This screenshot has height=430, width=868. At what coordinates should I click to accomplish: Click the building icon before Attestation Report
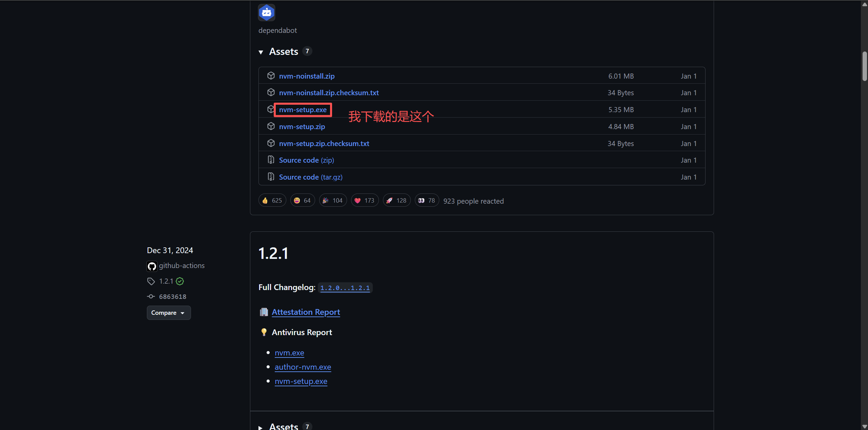click(x=264, y=312)
